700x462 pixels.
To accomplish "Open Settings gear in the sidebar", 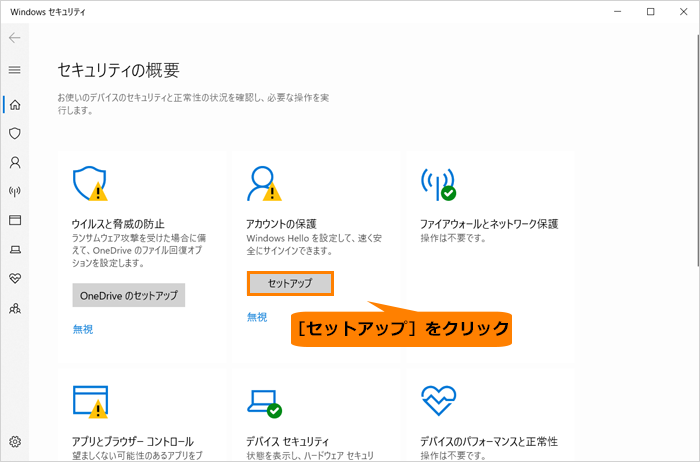I will point(15,441).
